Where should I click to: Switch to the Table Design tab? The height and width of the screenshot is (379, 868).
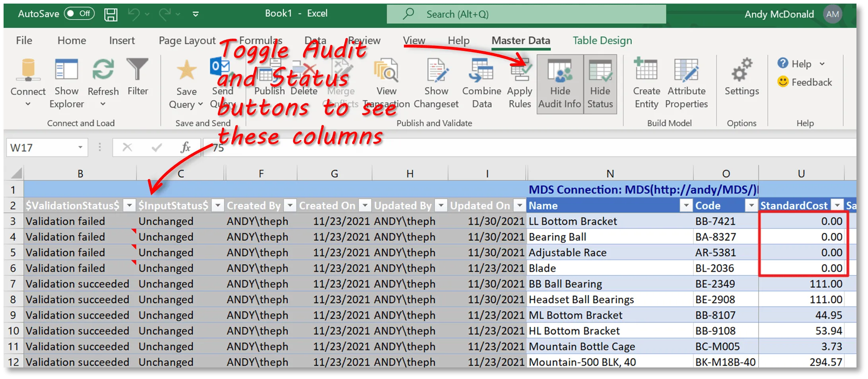click(602, 41)
